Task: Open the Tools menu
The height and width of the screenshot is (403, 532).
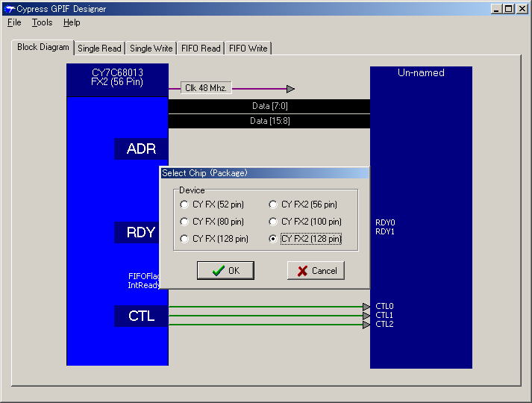Action: [x=42, y=22]
